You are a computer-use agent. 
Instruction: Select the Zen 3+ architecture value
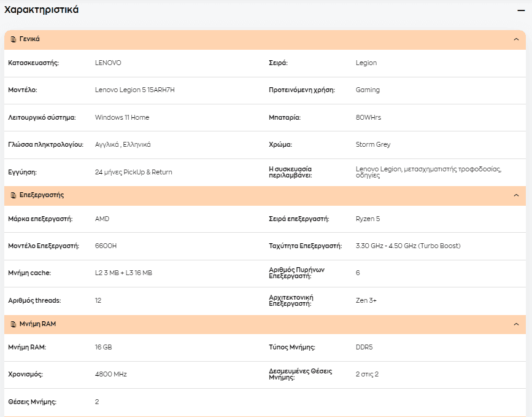tap(366, 300)
